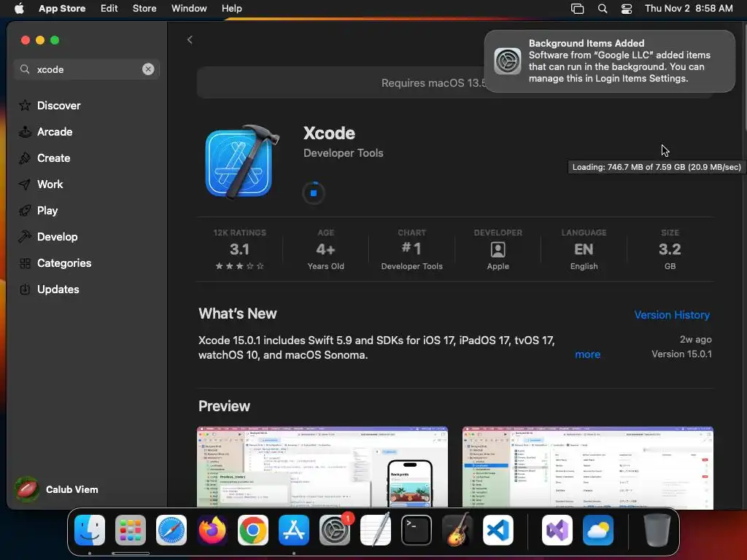
Task: Click the #1 Developer Tools chart rank
Action: tap(411, 250)
